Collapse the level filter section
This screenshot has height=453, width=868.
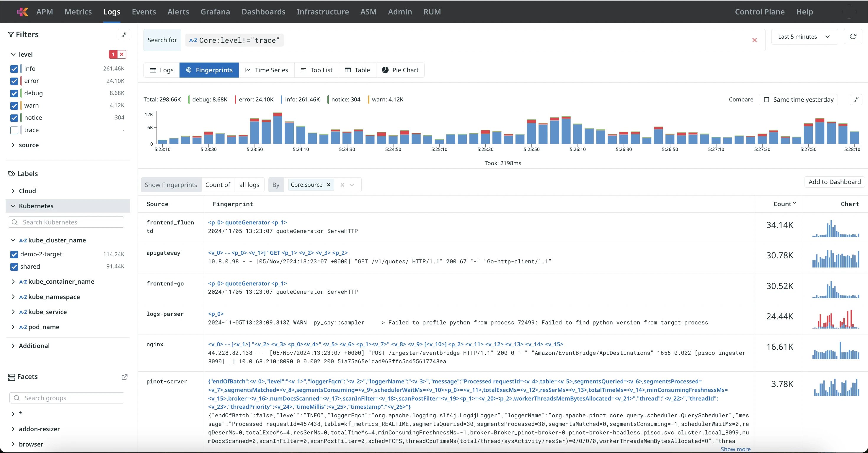(x=13, y=54)
